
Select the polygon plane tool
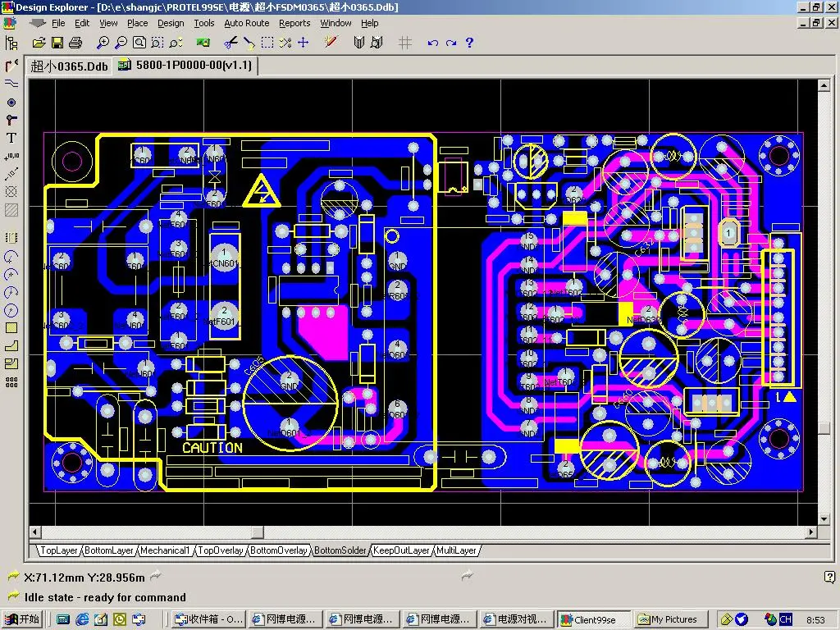coord(11,346)
